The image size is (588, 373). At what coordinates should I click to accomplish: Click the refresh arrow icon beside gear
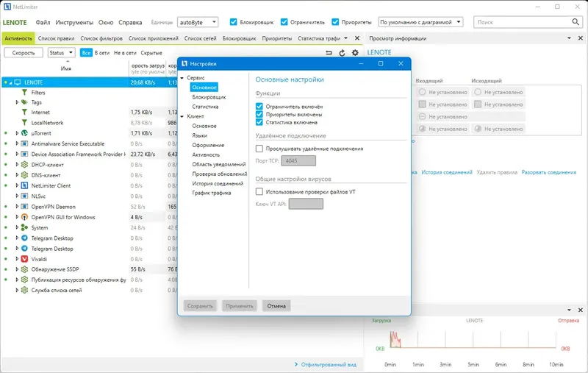tap(342, 53)
